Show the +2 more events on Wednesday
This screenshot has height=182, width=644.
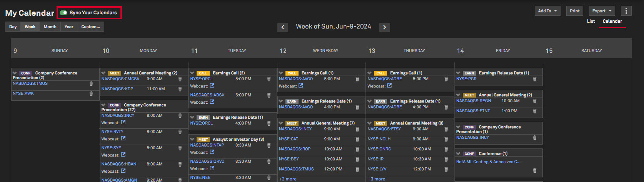288,179
